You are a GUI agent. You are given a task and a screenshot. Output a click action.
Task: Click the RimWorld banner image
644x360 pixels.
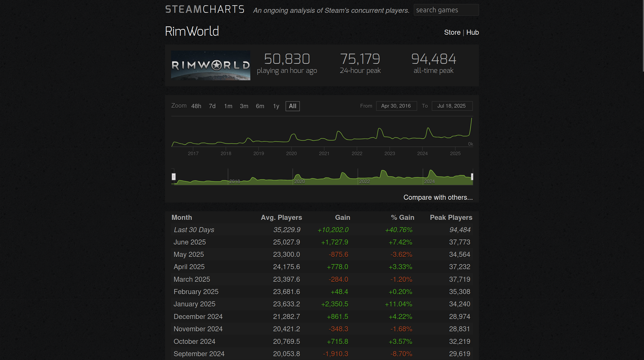211,65
